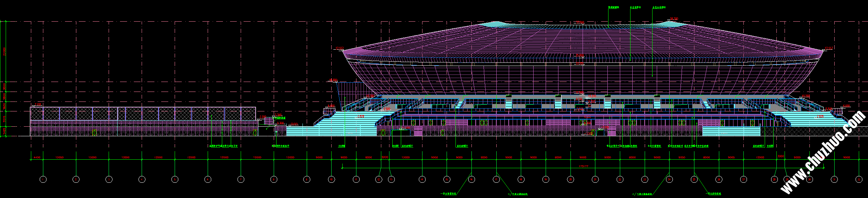Select 9000 dimension between axes 9 and 10
Screen dimensions: 868x198
(319, 157)
